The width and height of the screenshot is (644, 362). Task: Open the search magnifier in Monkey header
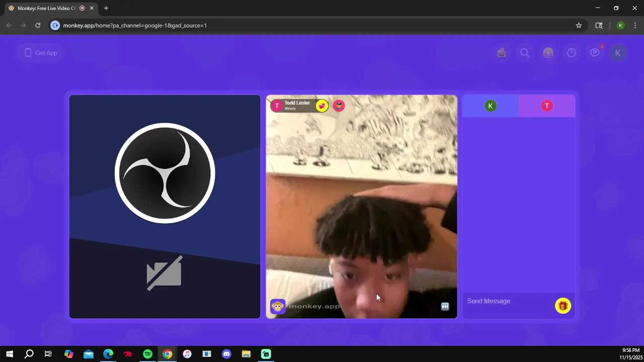(x=525, y=53)
